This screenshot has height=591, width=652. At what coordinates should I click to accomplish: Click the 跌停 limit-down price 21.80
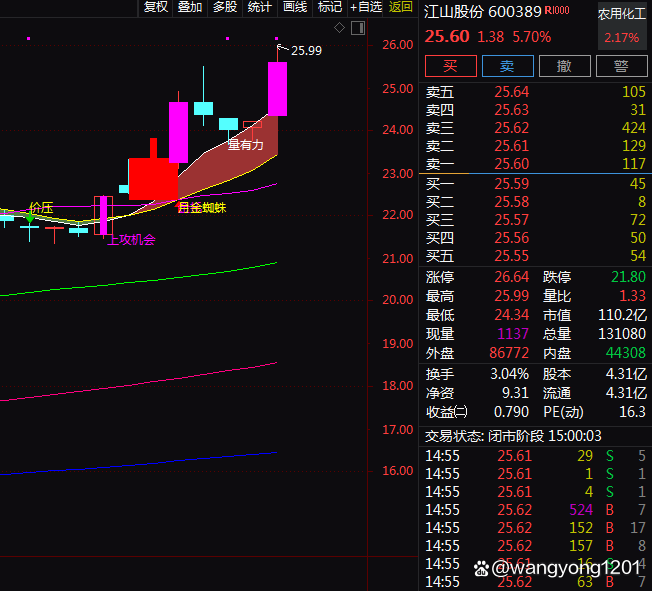tap(628, 277)
